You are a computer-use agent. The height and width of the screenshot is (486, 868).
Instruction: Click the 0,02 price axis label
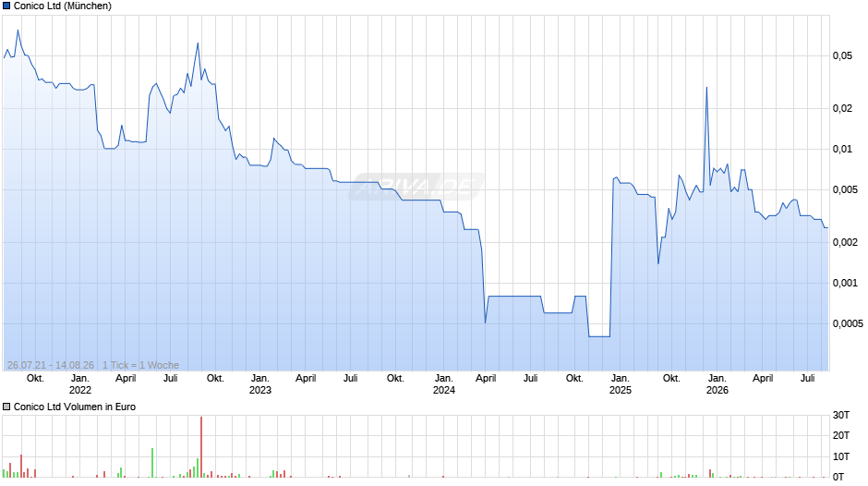[842, 108]
